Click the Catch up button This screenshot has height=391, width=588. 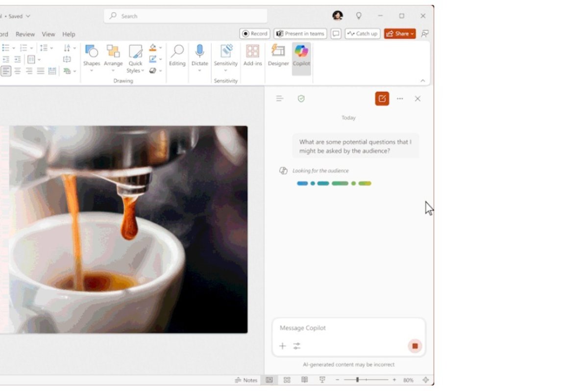(x=362, y=34)
